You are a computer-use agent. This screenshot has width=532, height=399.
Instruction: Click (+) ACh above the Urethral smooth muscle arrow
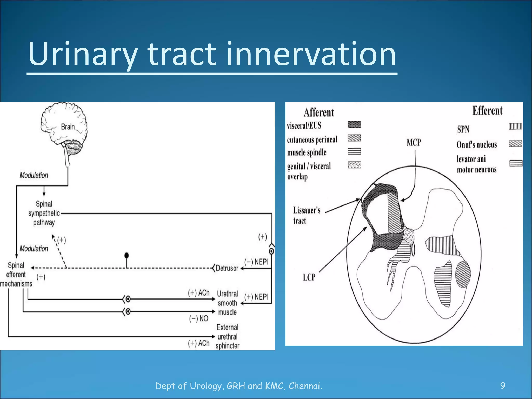(199, 293)
